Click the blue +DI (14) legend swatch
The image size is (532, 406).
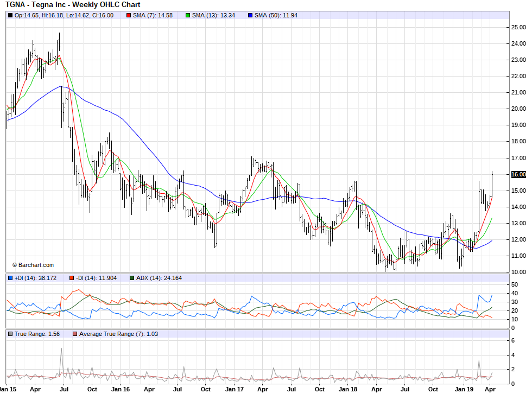click(10, 278)
